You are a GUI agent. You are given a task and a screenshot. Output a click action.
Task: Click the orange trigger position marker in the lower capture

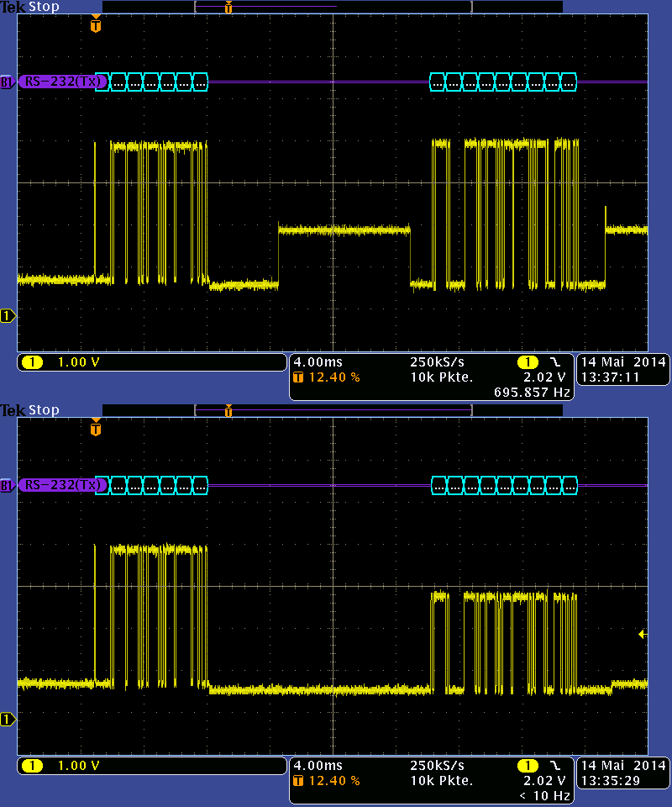(96, 428)
